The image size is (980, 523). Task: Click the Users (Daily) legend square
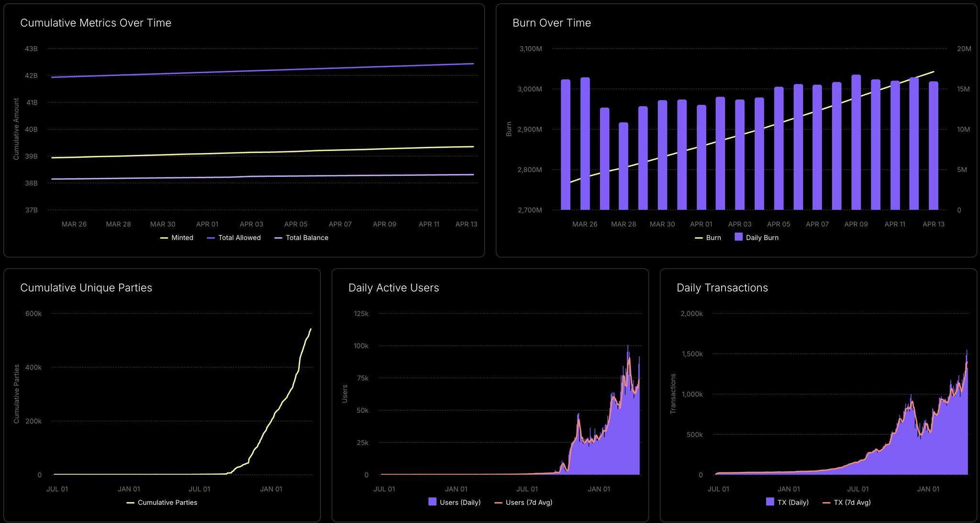(433, 502)
